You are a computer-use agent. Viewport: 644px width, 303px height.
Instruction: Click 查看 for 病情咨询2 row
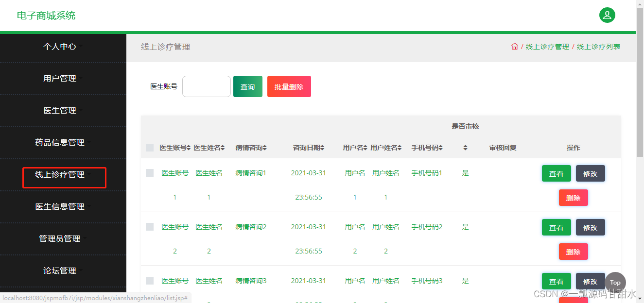tap(557, 227)
